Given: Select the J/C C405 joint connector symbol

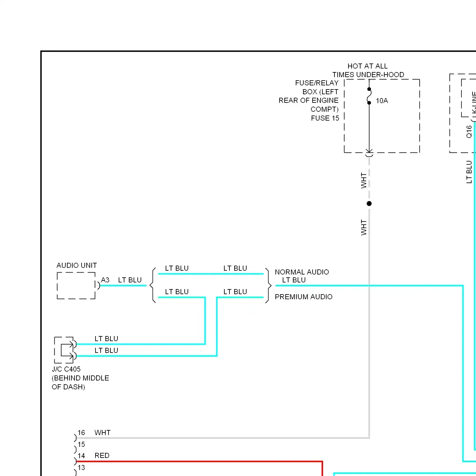Looking at the screenshot, I should tap(65, 350).
